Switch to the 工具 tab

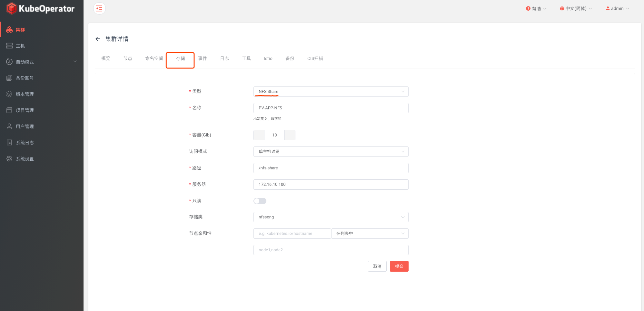click(x=246, y=58)
